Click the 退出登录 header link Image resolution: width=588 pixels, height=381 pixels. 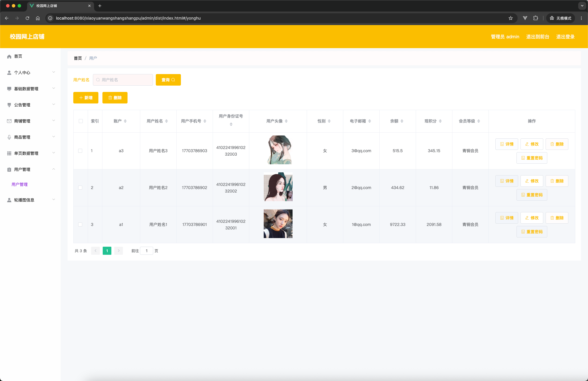pos(565,37)
